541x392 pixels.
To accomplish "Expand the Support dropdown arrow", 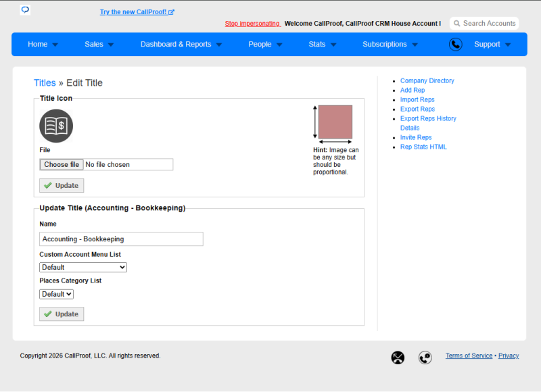I will [x=508, y=45].
